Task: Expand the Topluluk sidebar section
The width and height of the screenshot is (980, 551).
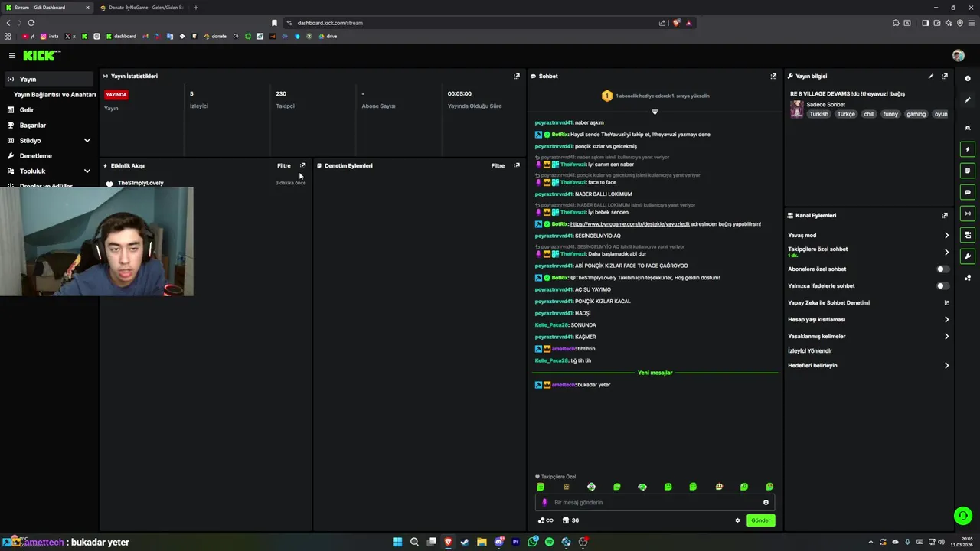Action: click(87, 171)
